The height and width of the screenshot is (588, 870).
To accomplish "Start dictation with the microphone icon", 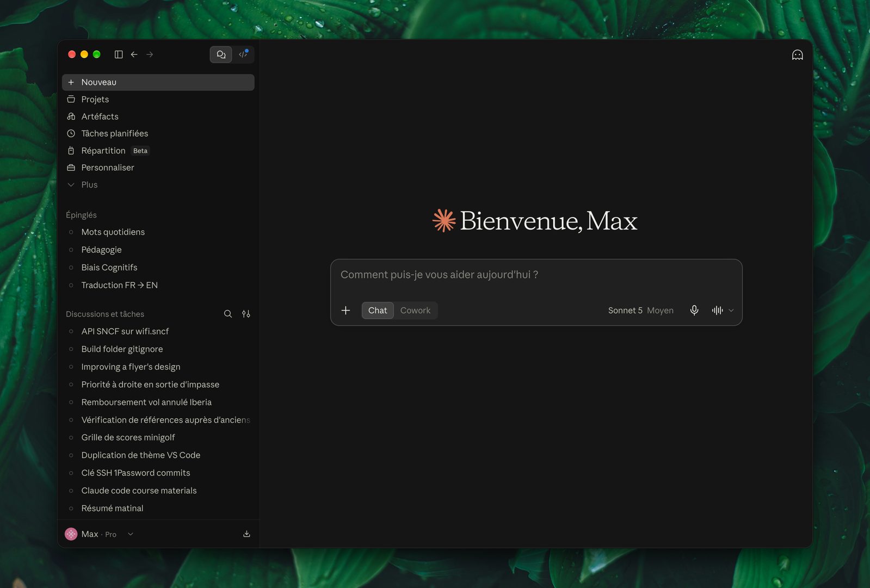I will (x=694, y=310).
